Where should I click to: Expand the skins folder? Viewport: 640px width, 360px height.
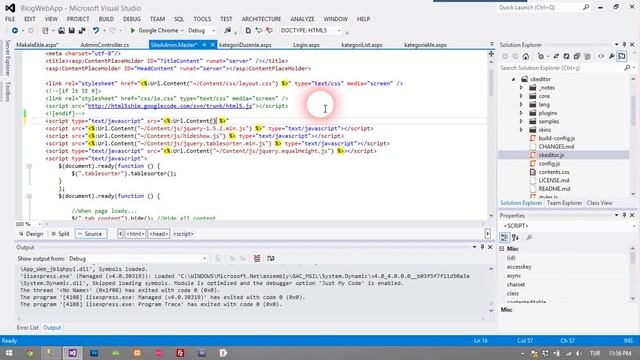click(x=521, y=130)
